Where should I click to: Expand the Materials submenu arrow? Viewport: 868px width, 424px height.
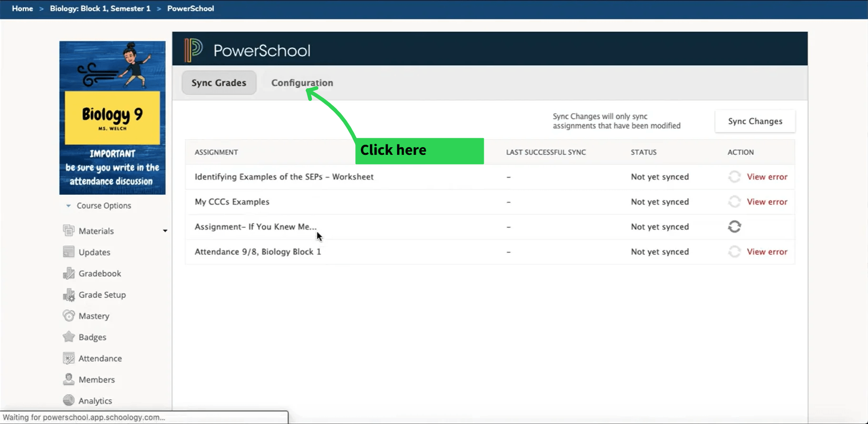click(x=165, y=231)
